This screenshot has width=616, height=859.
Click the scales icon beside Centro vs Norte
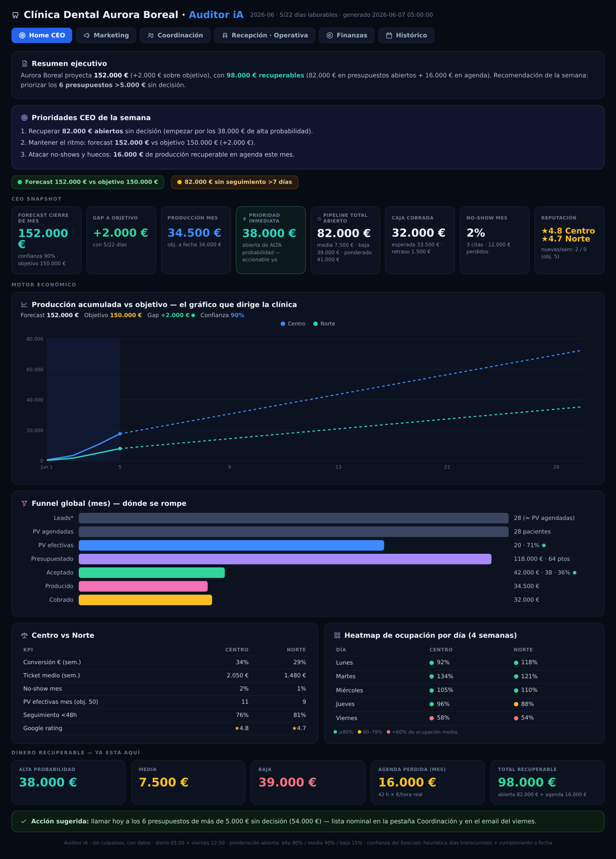tap(25, 635)
